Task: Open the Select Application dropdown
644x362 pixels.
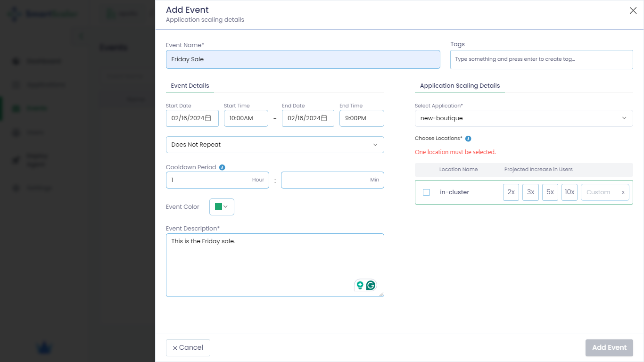Action: pos(524,118)
